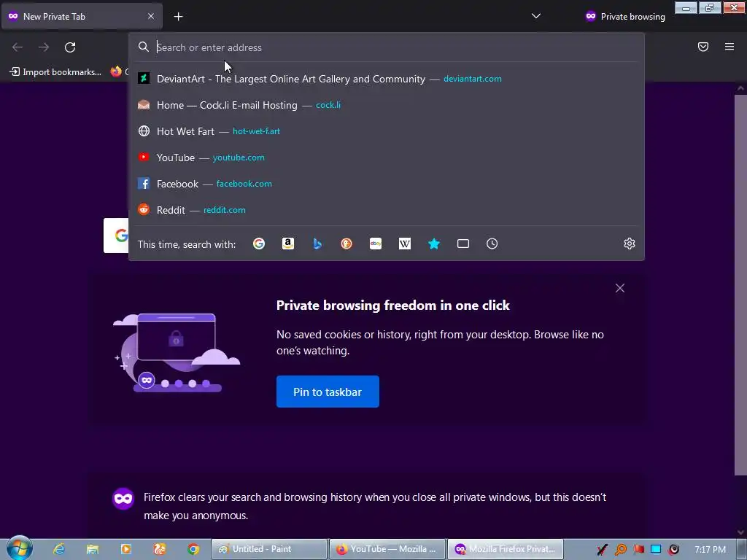Open the Action Center flag icon
Viewport: 747px width, 560px height.
638,550
